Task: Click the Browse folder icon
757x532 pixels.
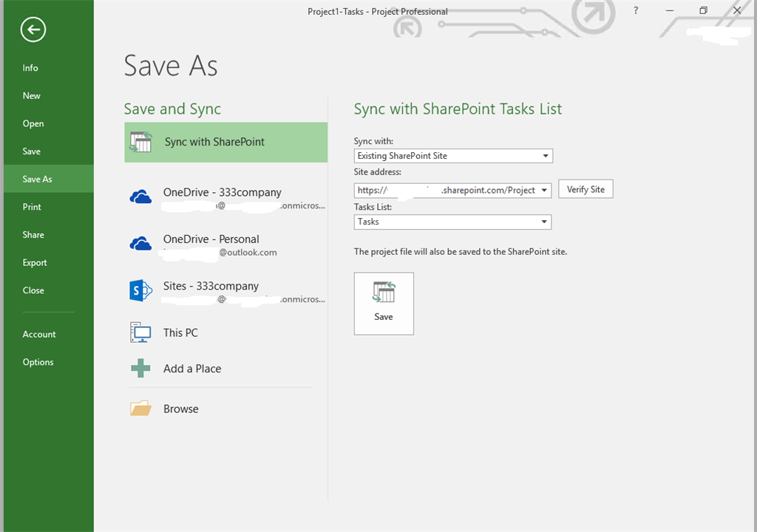Action: 140,409
